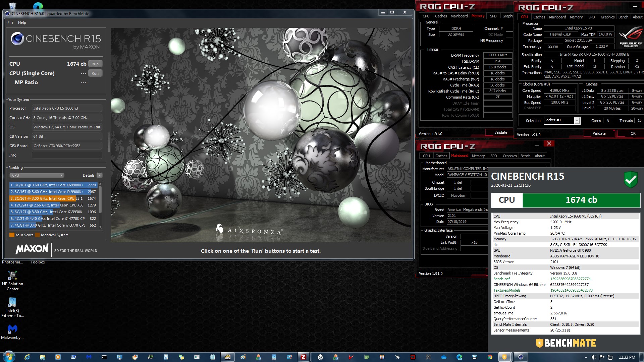Click Validate in the top-right CPU-Z window
Viewport: 644px width, 362px height.
[599, 133]
